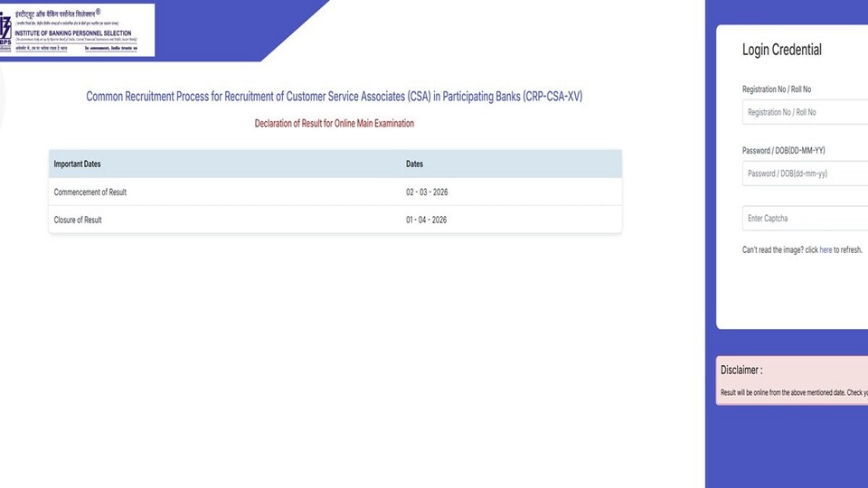This screenshot has width=868, height=488.
Task: Click the Important Dates column header
Action: [x=77, y=164]
